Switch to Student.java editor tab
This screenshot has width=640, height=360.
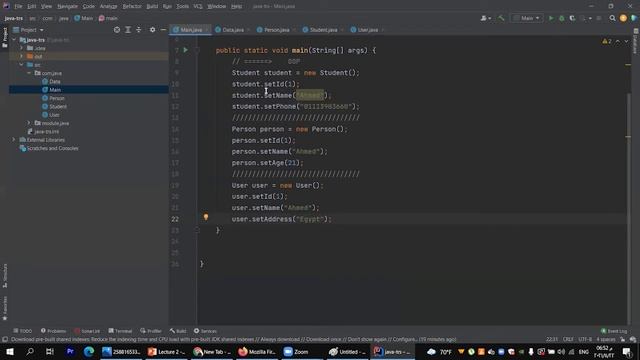point(322,30)
